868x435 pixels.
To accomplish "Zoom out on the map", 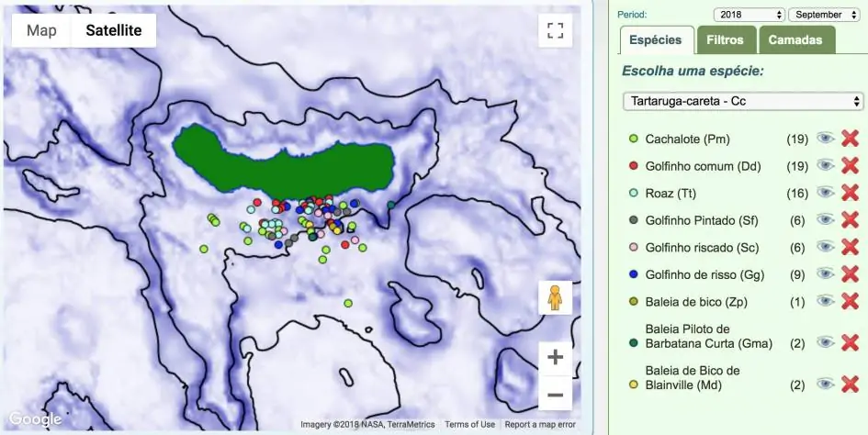I will 555,396.
